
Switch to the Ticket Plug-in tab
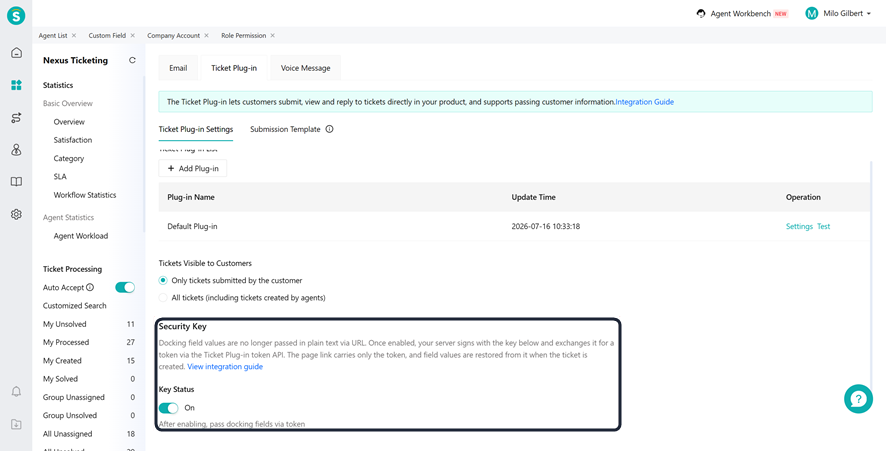(x=234, y=68)
